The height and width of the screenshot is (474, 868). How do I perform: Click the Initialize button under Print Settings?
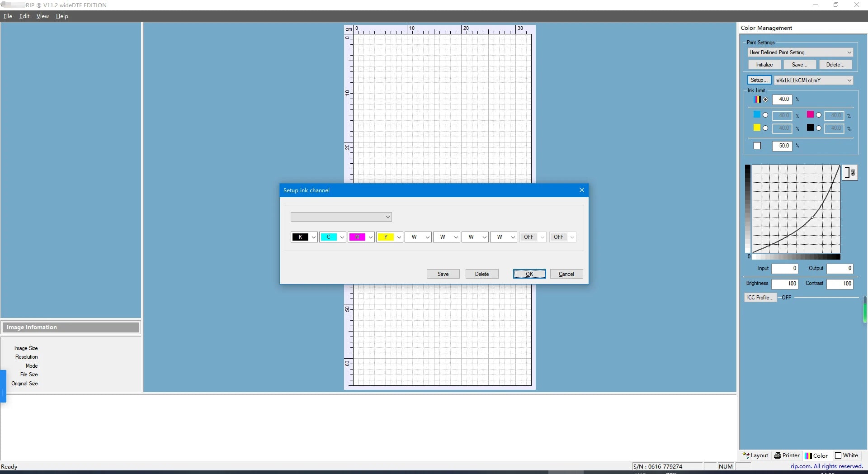[x=764, y=64]
